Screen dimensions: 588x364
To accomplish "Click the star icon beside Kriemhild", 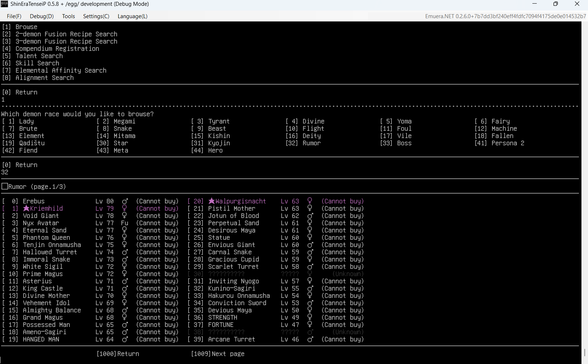I will [x=26, y=209].
